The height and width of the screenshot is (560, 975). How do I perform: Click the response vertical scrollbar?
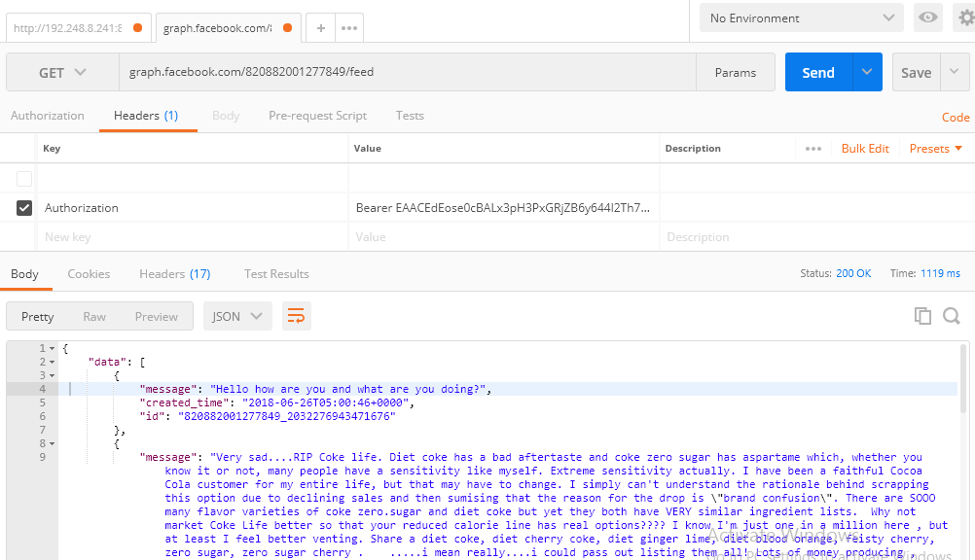tap(964, 379)
